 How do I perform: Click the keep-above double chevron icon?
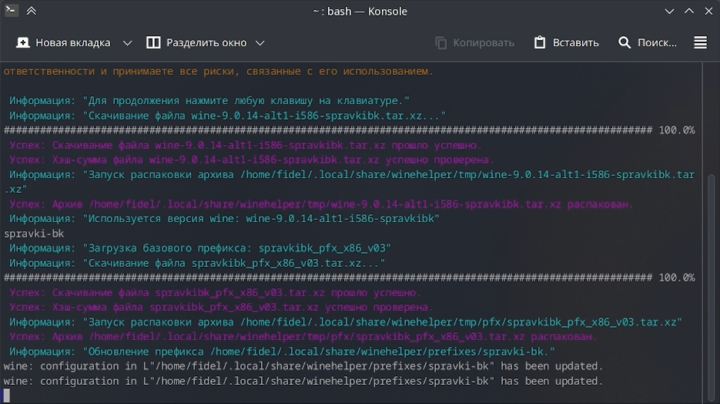pos(31,11)
